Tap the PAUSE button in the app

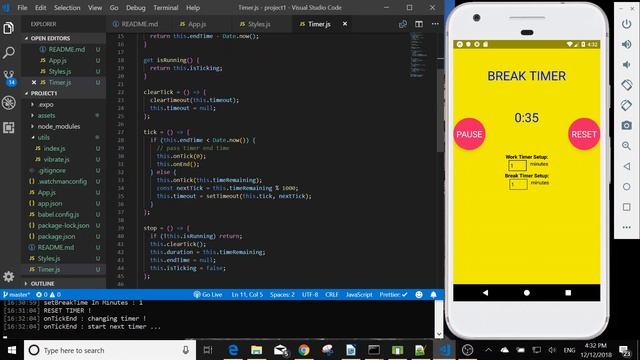pyautogui.click(x=469, y=134)
